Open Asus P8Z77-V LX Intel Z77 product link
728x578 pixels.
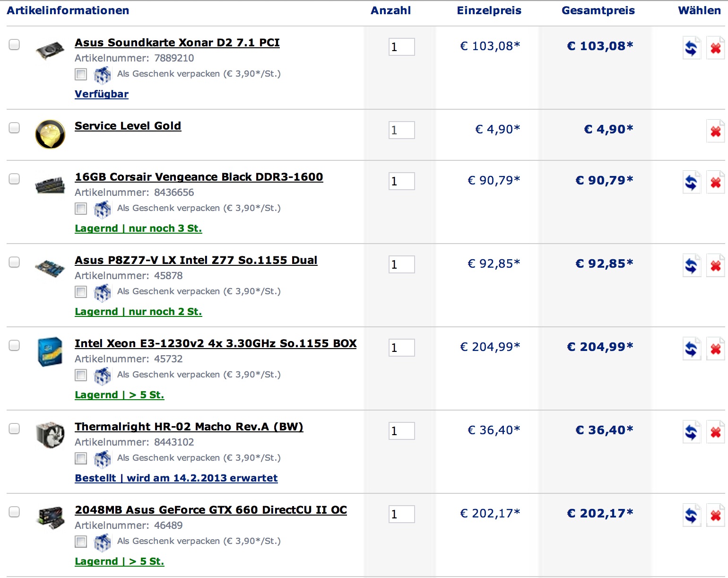[x=196, y=260]
